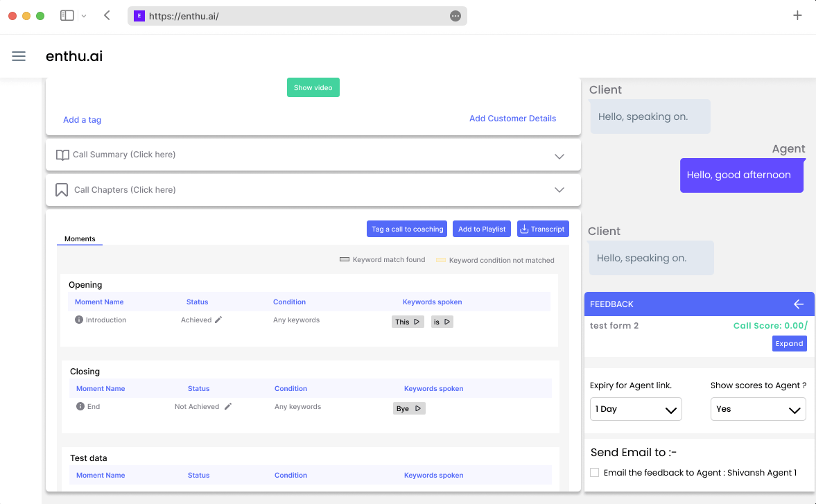The height and width of the screenshot is (504, 816).
Task: Play the 'Bye' keyword clip
Action: tap(417, 409)
